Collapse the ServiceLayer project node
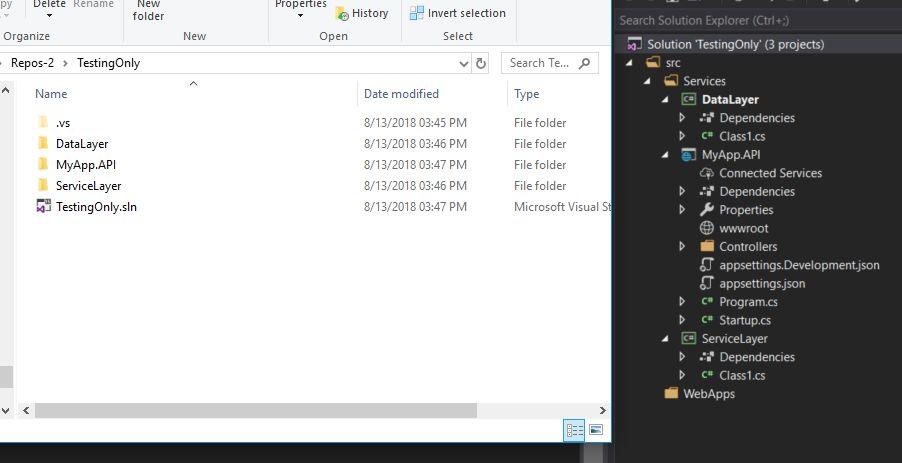902x463 pixels. 666,339
